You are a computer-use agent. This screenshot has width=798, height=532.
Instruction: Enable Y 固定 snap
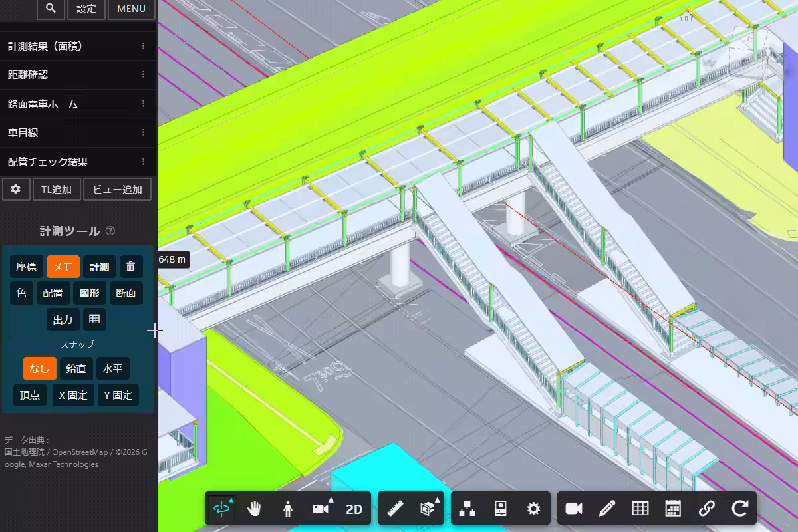click(x=118, y=395)
